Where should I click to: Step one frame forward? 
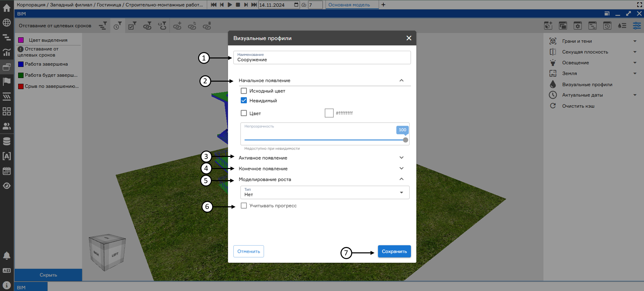(x=246, y=5)
